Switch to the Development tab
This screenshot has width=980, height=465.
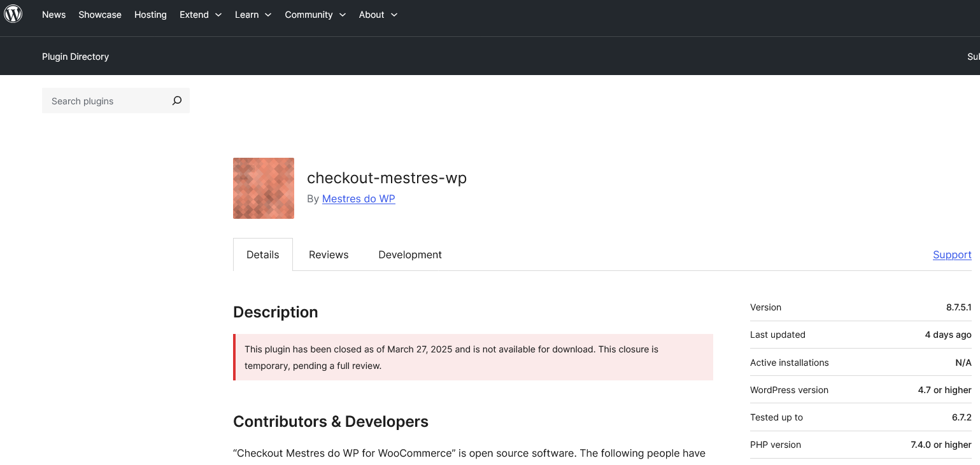click(x=410, y=254)
